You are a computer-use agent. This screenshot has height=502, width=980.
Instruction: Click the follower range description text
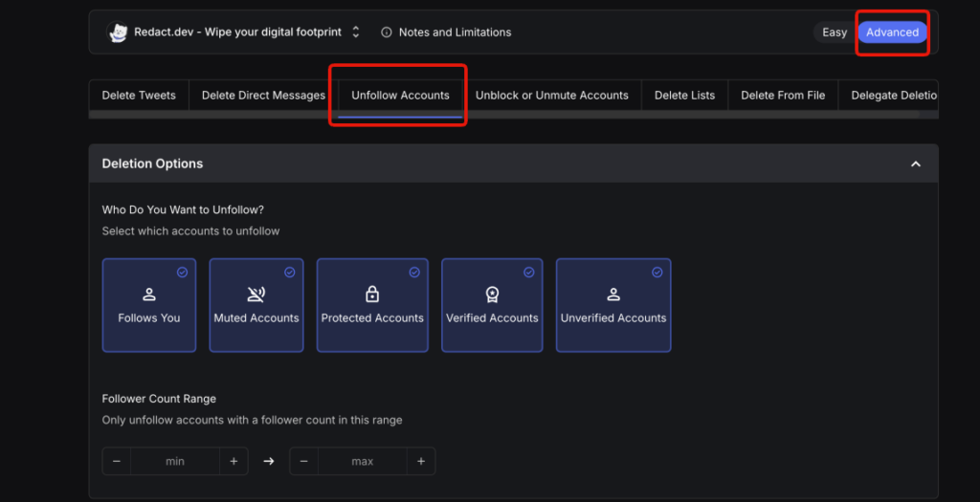(252, 420)
